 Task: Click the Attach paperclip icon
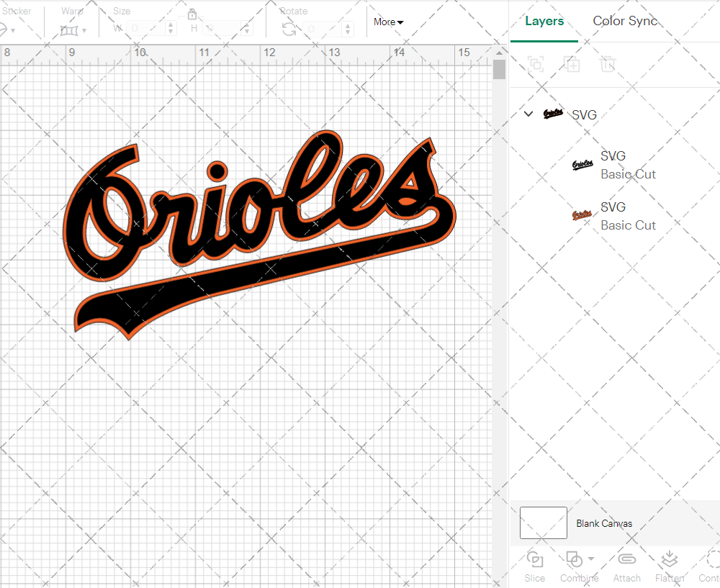click(626, 559)
